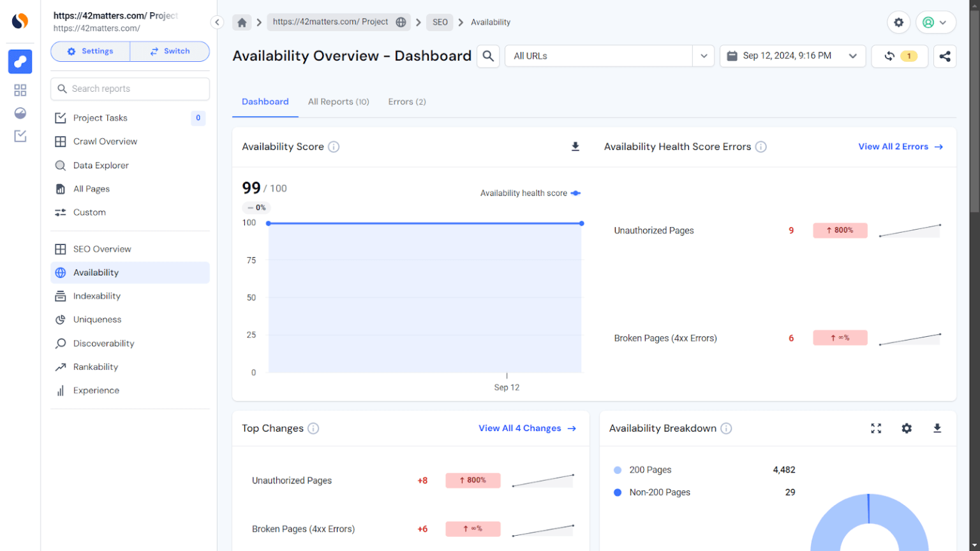This screenshot has height=551, width=980.
Task: Click the share icon in the top toolbar
Action: 945,56
